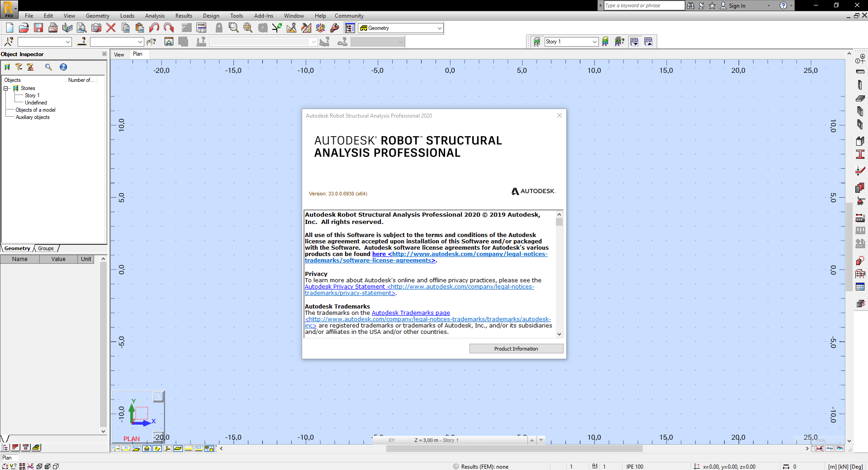This screenshot has width=868, height=470.
Task: Click the Paste clipboard icon
Action: [140, 28]
